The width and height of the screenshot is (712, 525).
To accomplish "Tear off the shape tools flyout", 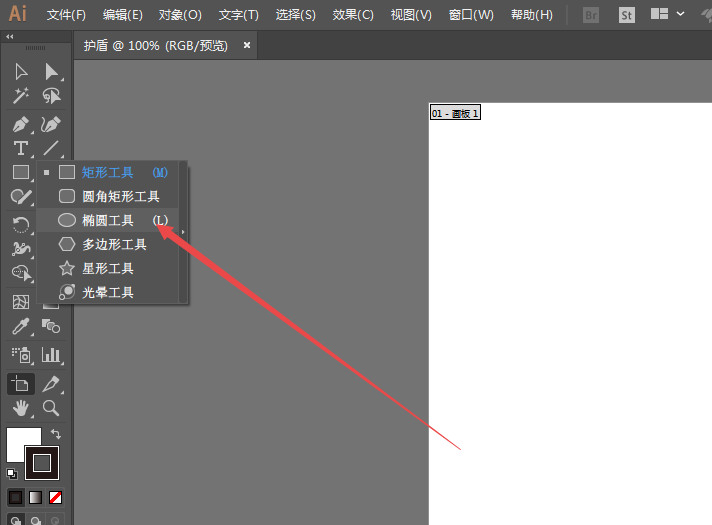I will pyautogui.click(x=183, y=232).
